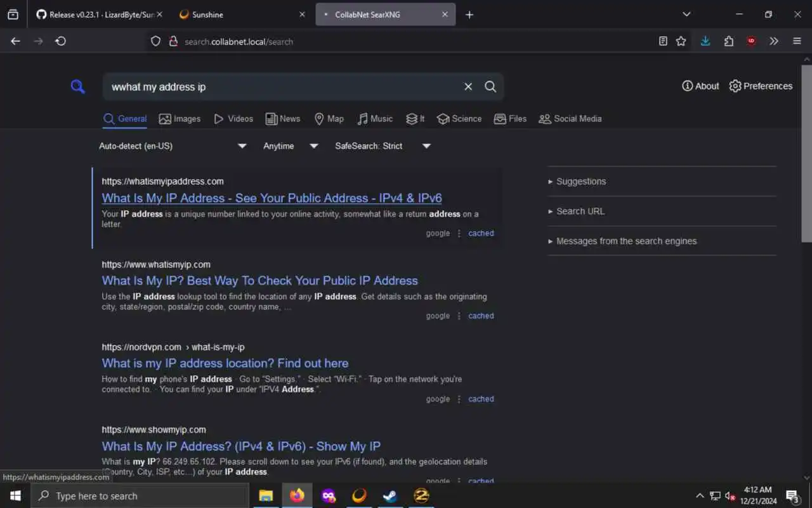Select the General search category

click(x=125, y=119)
